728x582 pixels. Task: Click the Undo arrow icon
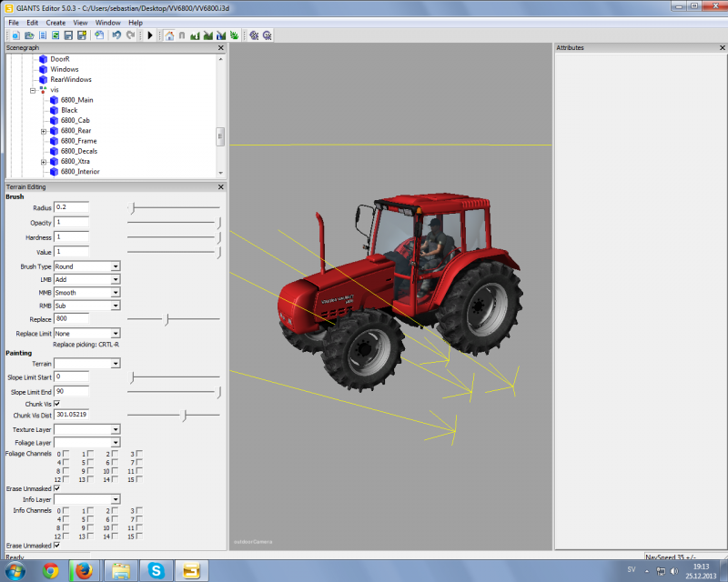[x=116, y=35]
